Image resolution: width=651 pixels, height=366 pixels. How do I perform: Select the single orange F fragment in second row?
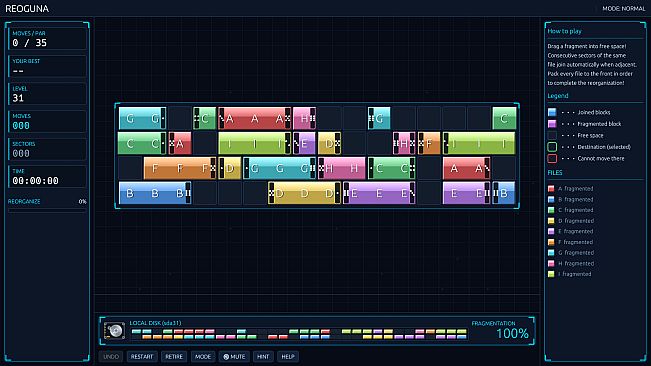point(429,144)
